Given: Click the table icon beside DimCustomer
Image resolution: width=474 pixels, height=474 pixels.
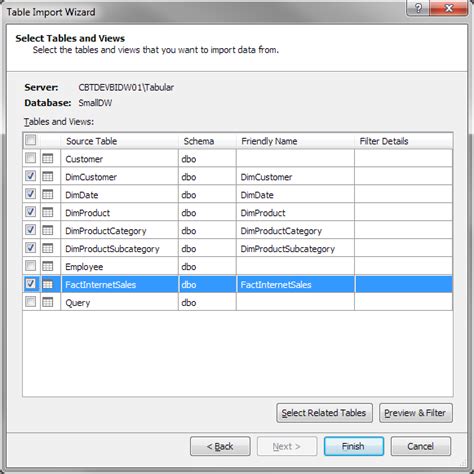Looking at the screenshot, I should point(48,176).
